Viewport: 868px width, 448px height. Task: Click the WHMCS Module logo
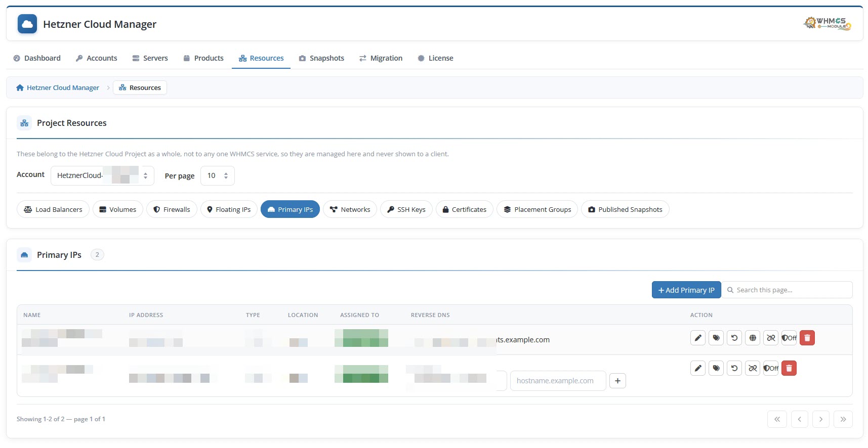tap(827, 23)
